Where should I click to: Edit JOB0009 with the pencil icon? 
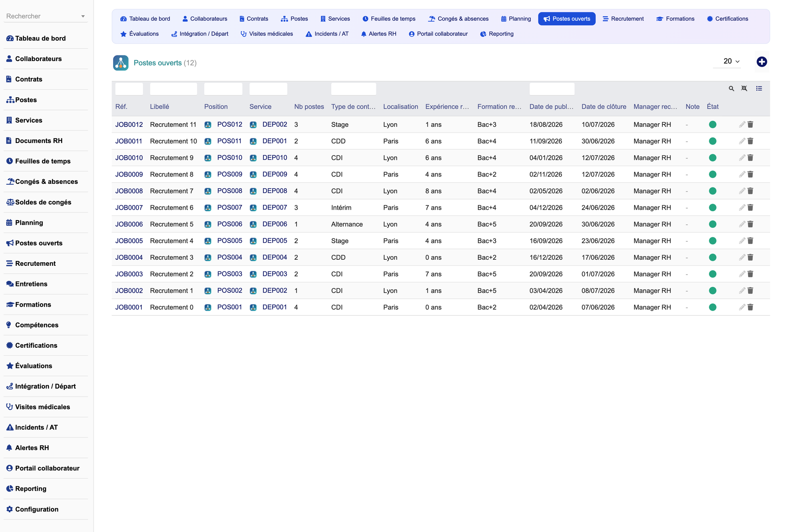[x=742, y=174]
